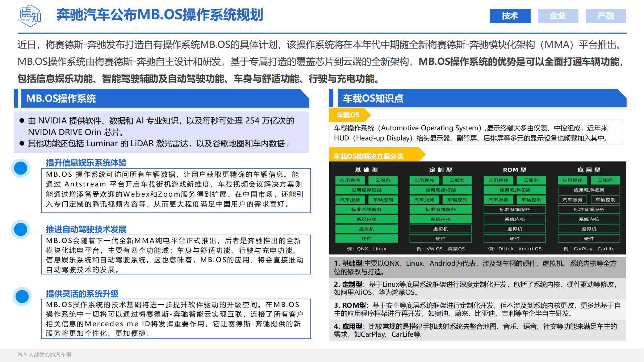Screen dimensions: 644x362
Task: Click the 定制型 column header
Action: tap(440, 170)
